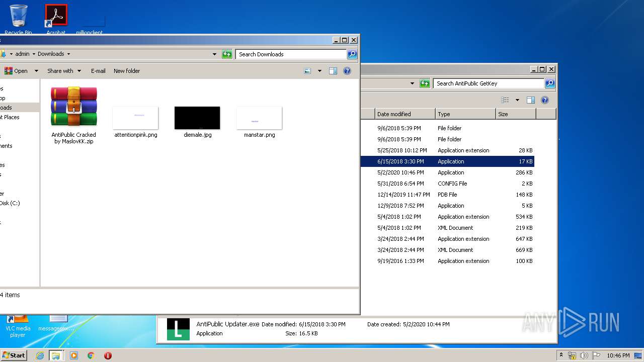Image resolution: width=644 pixels, height=362 pixels.
Task: Open Chrome from taskbar
Action: pyautogui.click(x=91, y=355)
